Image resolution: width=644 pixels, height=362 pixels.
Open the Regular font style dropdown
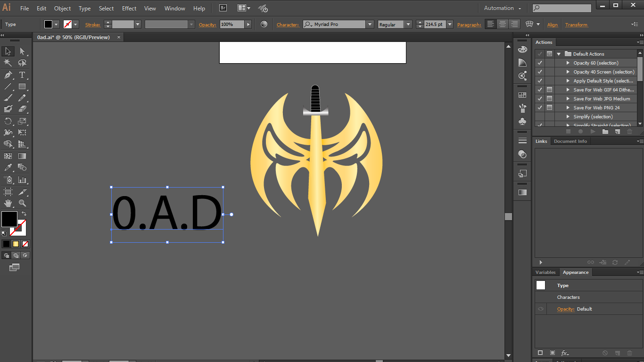point(408,25)
